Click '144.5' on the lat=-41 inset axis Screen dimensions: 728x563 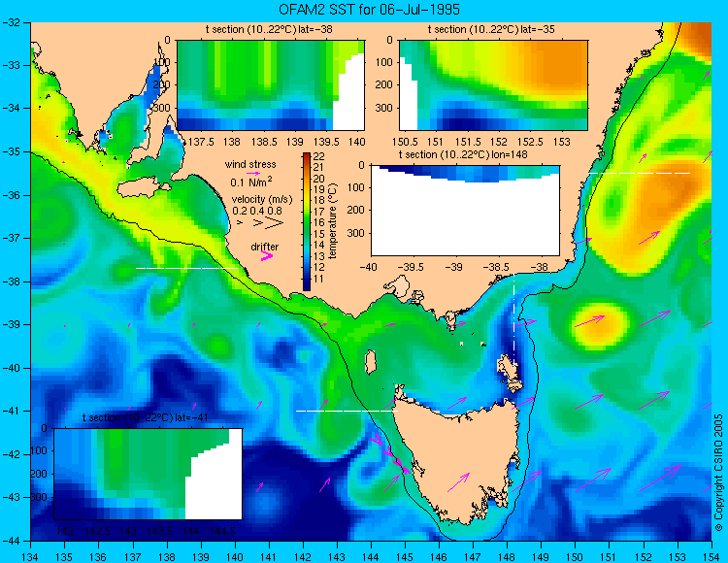(222, 531)
